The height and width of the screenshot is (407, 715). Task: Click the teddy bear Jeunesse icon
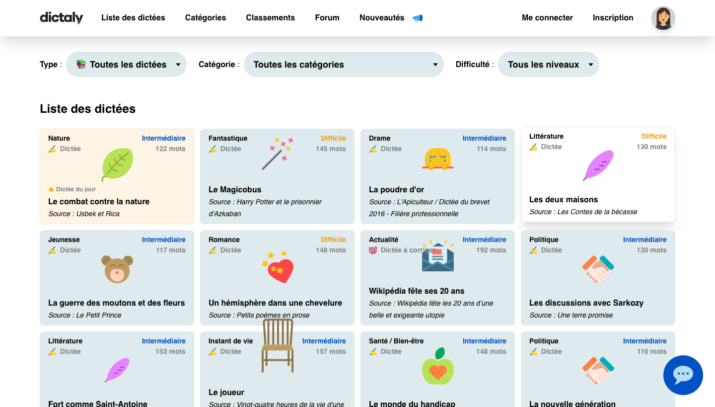click(117, 268)
